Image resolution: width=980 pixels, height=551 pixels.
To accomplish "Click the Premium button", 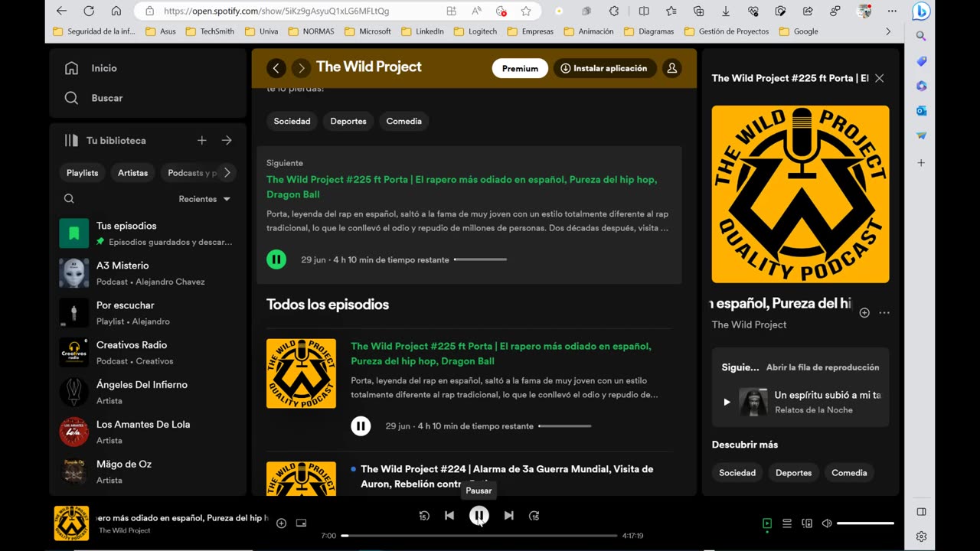I will [520, 68].
